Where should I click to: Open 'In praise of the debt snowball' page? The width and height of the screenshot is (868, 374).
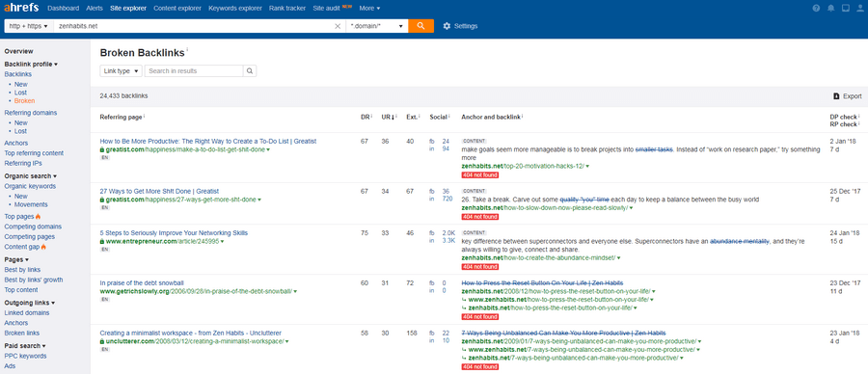pyautogui.click(x=142, y=282)
